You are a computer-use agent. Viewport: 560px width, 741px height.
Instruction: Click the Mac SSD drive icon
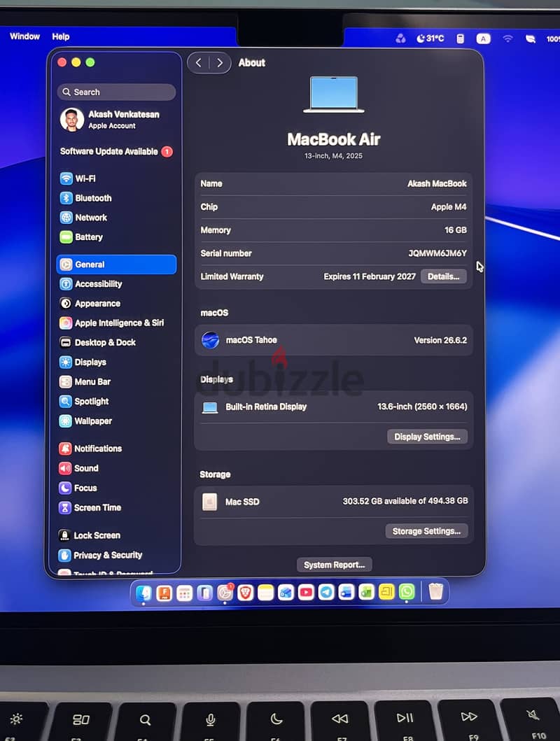209,502
